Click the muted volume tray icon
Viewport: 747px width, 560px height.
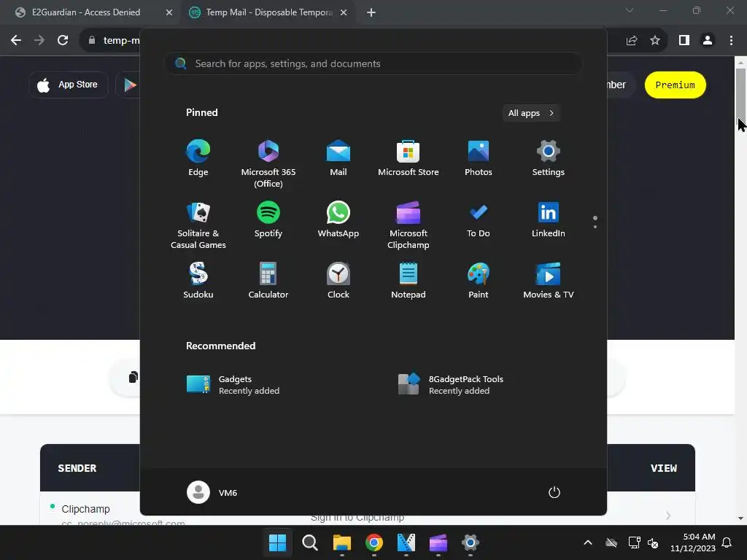(653, 542)
